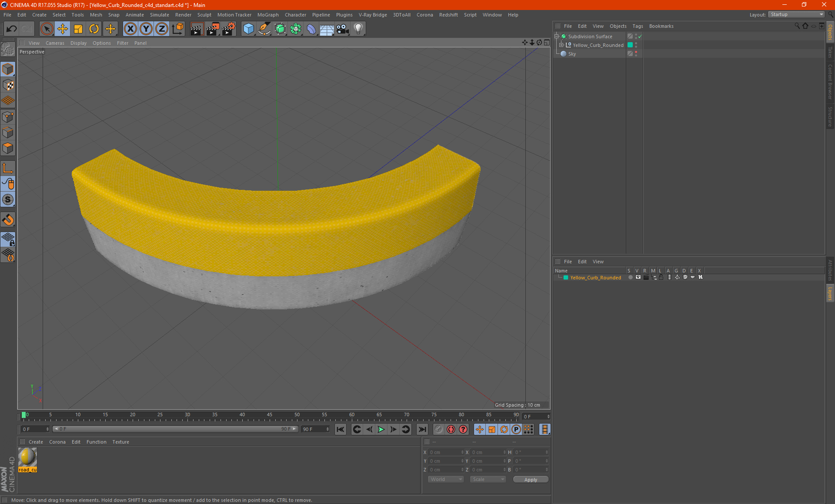
Task: Switch to Edges mode
Action: [8, 133]
